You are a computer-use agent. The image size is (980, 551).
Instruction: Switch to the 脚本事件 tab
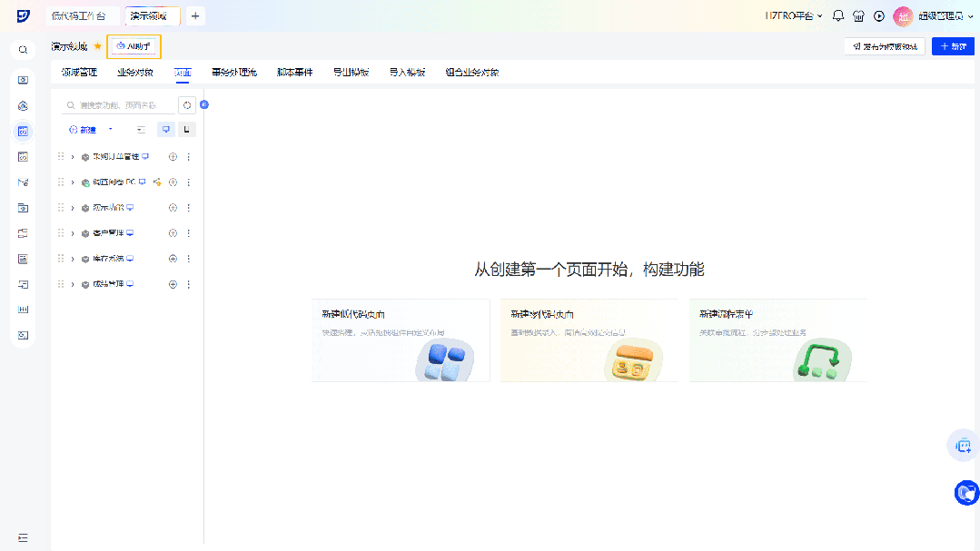pyautogui.click(x=294, y=72)
